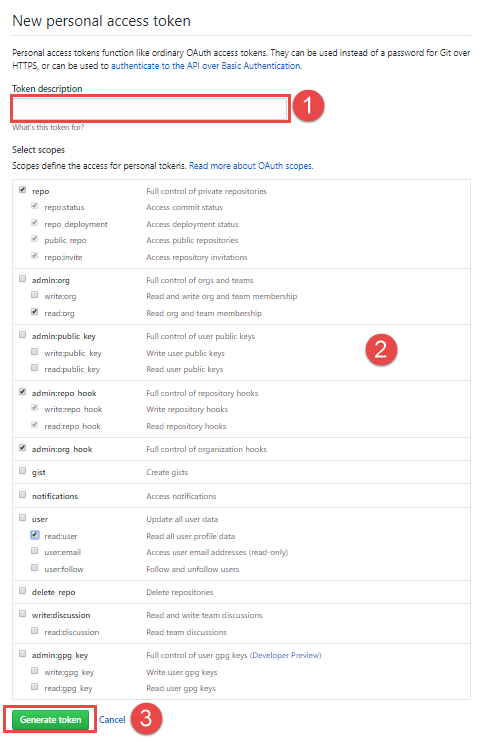481x742 pixels.
Task: Toggle the write:org checkbox
Action: click(35, 295)
